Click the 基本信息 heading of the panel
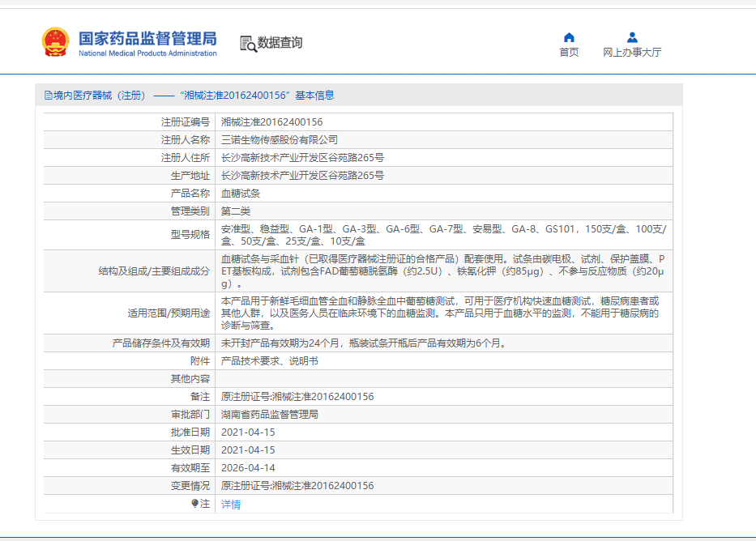Image resolution: width=756 pixels, height=541 pixels. (314, 96)
